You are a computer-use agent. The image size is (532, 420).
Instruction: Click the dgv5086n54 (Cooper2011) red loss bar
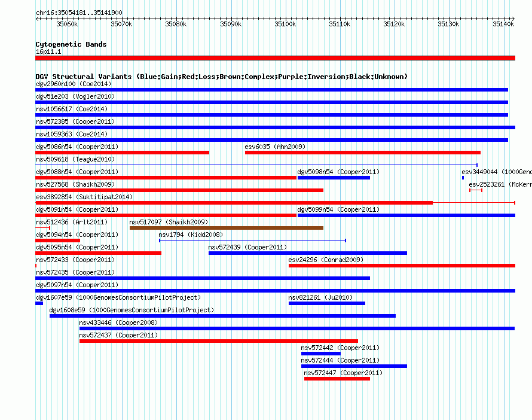tap(122, 153)
